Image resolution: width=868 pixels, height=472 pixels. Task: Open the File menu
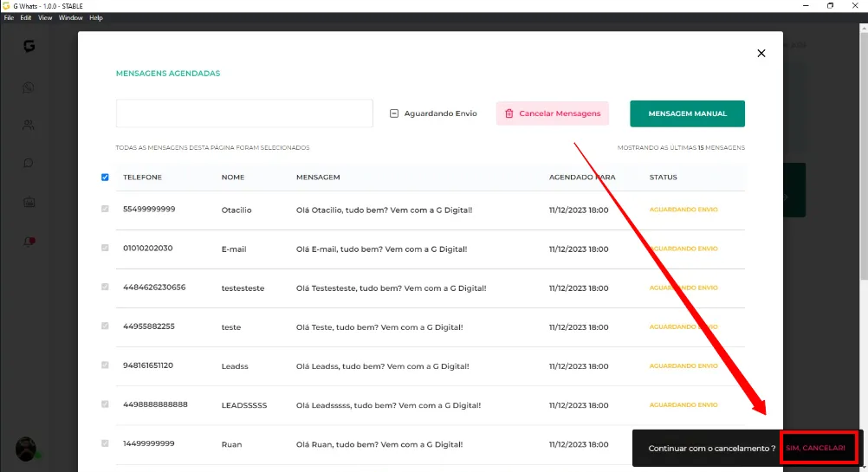(x=9, y=17)
